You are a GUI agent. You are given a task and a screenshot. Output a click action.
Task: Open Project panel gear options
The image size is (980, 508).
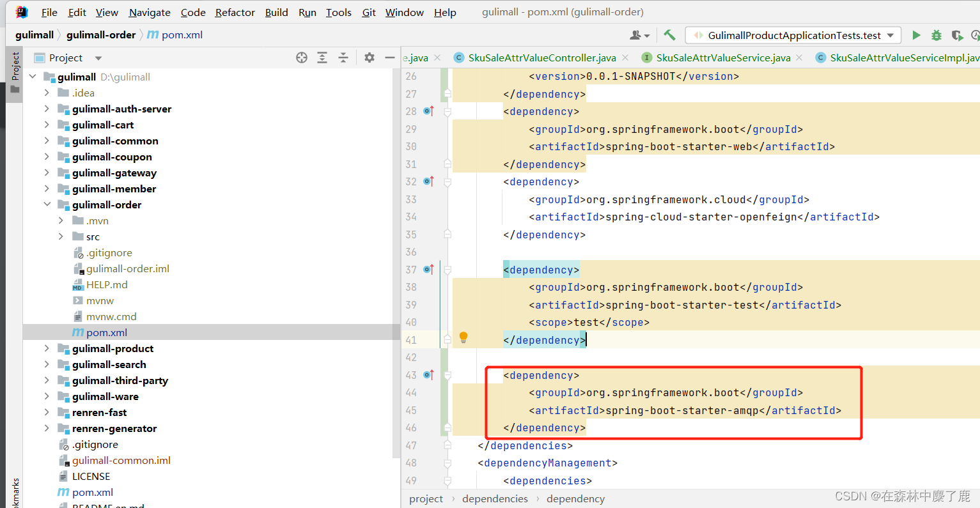pos(369,58)
